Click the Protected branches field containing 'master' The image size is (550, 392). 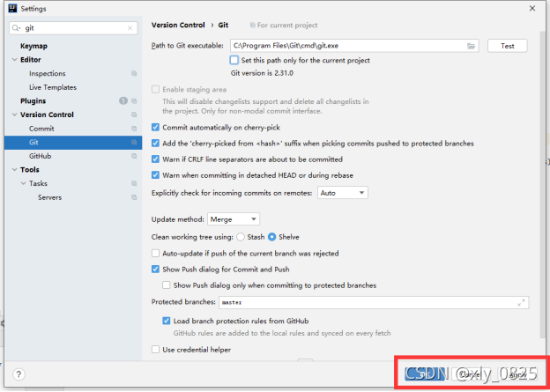[x=374, y=302]
